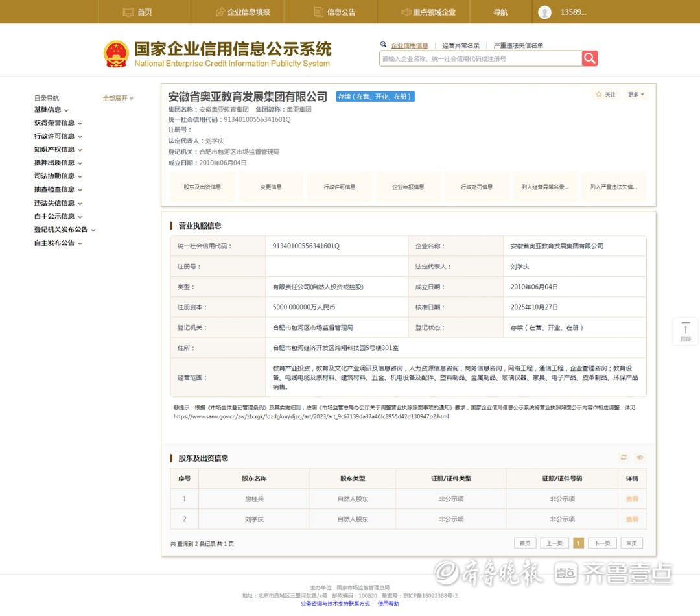Open 业务咨询与技术支持联系方式 footer link
Screen dimensions: 700x616
(x=335, y=604)
